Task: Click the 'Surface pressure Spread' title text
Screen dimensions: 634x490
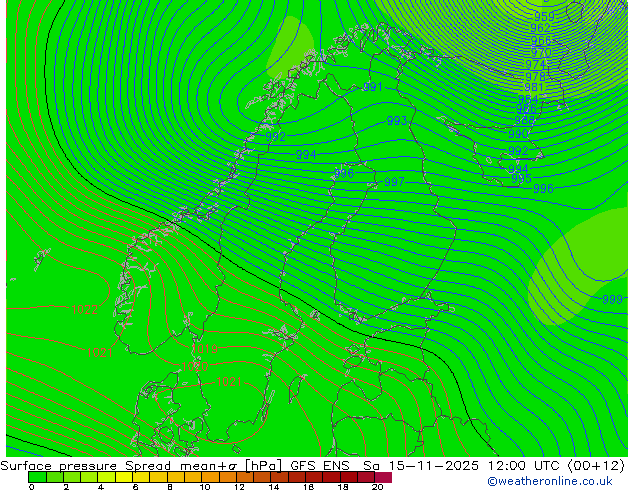Action: [x=86, y=466]
